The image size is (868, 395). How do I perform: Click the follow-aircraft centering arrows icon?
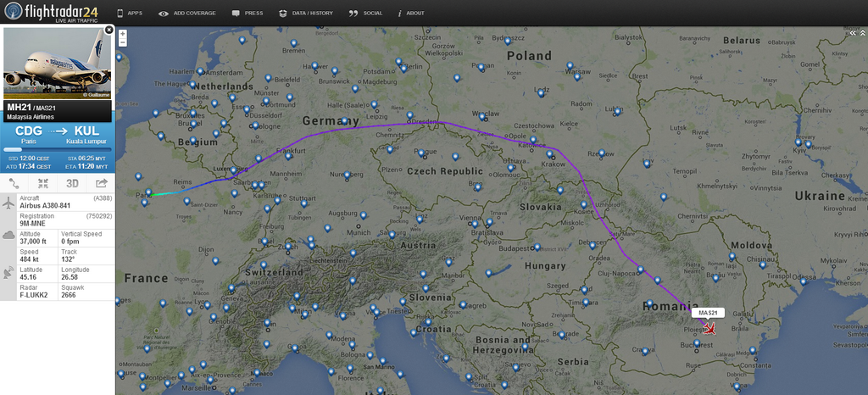pos(43,183)
